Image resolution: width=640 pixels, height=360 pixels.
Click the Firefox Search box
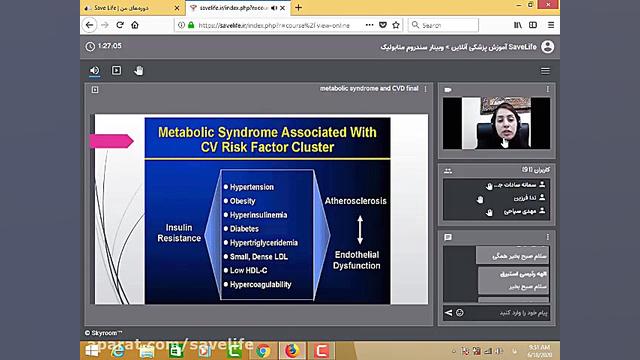coord(443,25)
